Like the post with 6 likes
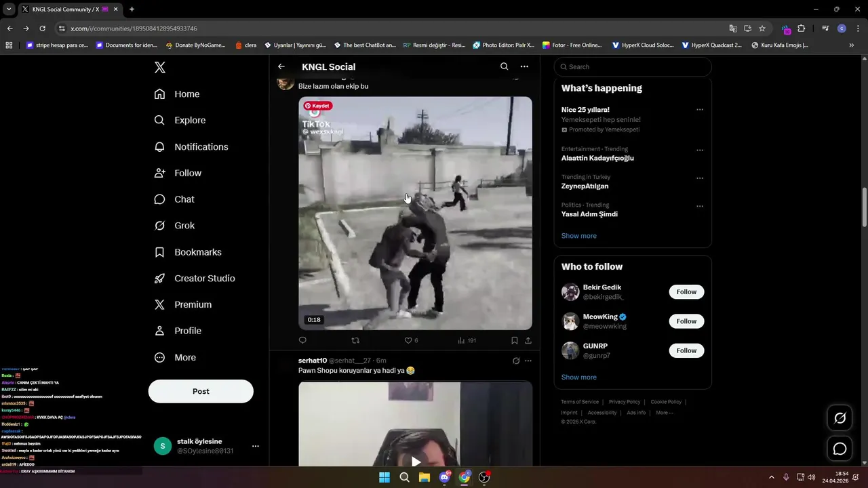The image size is (868, 488). tap(411, 340)
